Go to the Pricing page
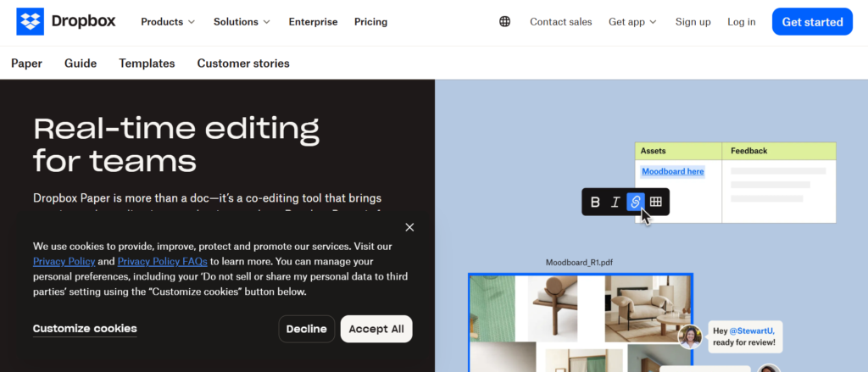Image resolution: width=868 pixels, height=372 pixels. point(370,22)
